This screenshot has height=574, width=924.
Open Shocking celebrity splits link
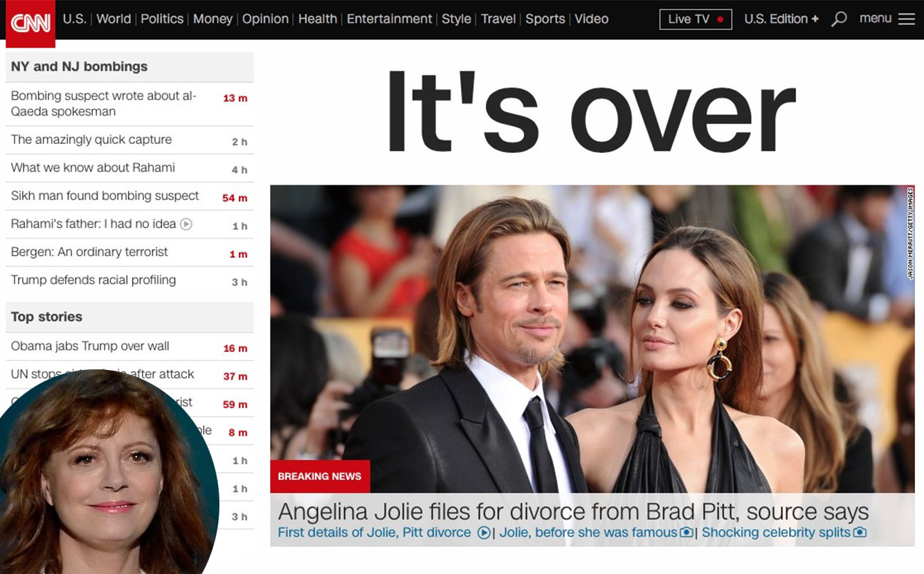tap(776, 533)
